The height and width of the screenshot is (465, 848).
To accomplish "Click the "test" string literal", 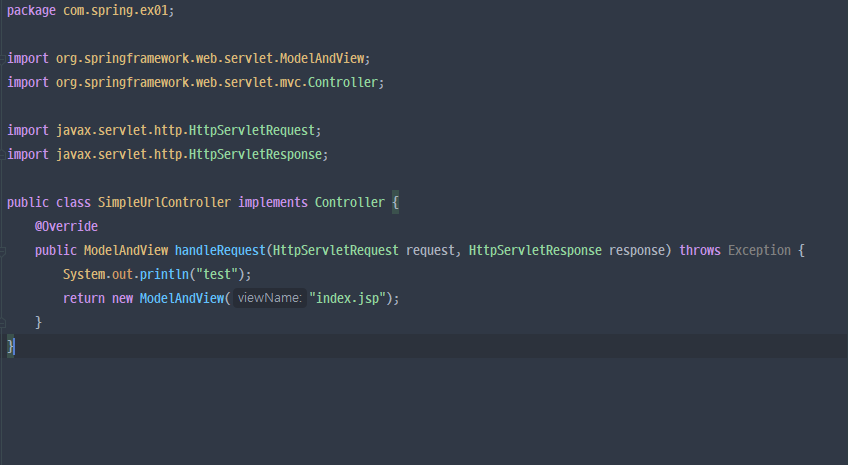I will [217, 274].
